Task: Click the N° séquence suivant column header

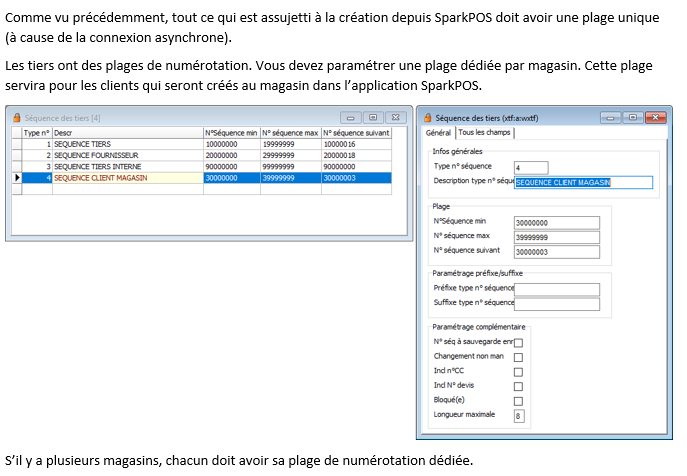Action: point(355,132)
